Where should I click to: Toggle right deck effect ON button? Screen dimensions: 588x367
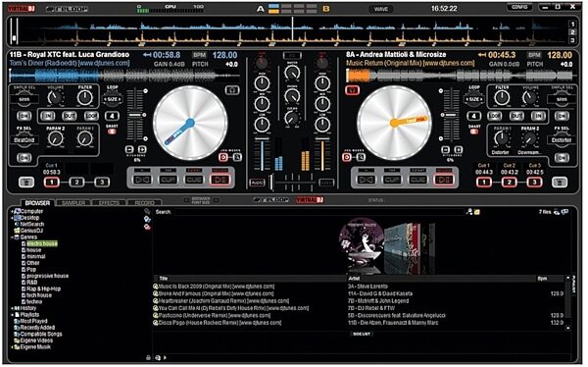(562, 158)
